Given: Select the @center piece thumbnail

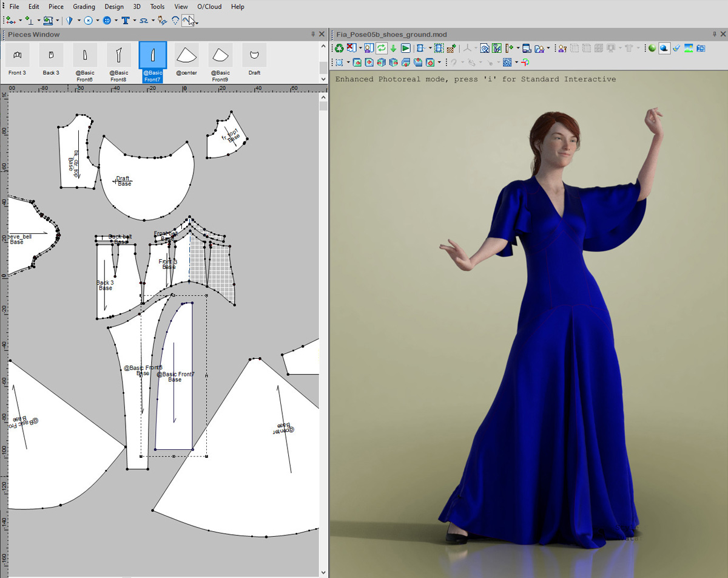Looking at the screenshot, I should (186, 59).
